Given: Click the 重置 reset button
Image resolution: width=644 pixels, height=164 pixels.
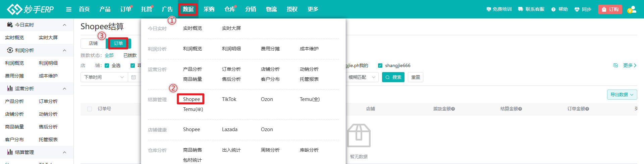Looking at the screenshot, I should (416, 77).
